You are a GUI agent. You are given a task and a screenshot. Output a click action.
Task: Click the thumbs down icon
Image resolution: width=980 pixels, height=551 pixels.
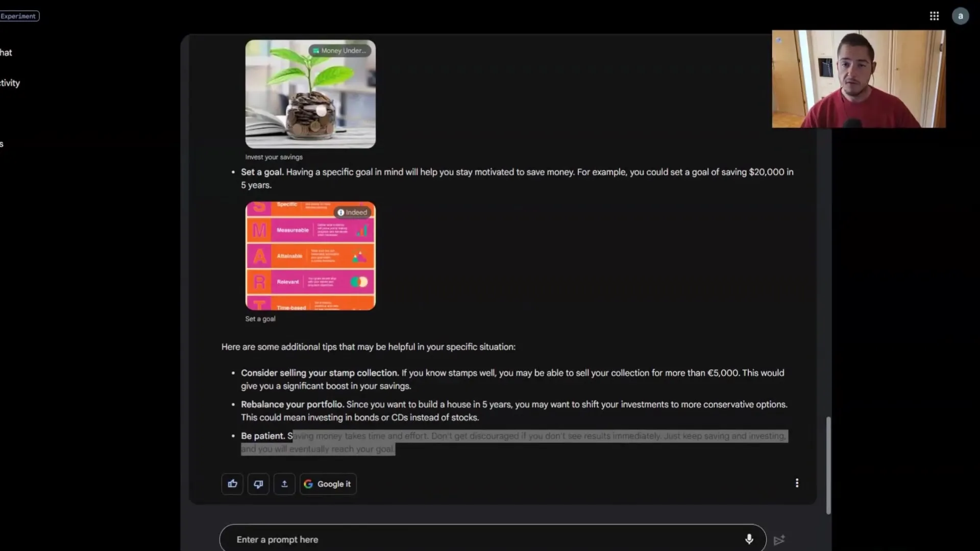pos(258,484)
